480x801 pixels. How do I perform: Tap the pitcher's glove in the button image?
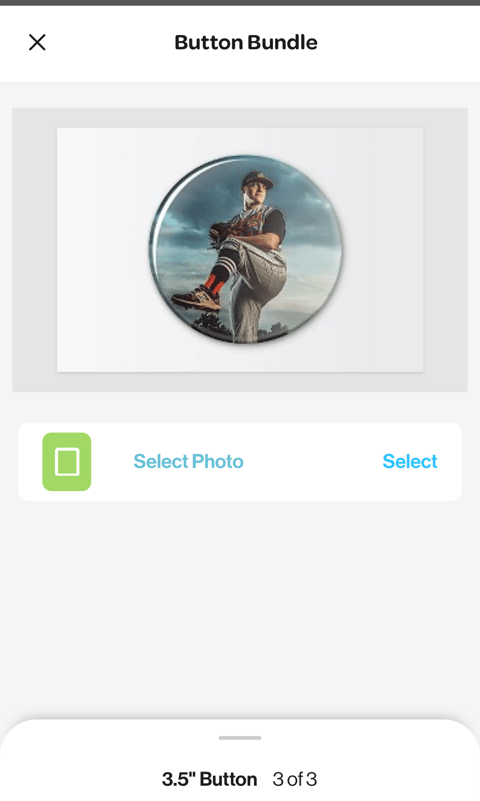click(x=221, y=231)
